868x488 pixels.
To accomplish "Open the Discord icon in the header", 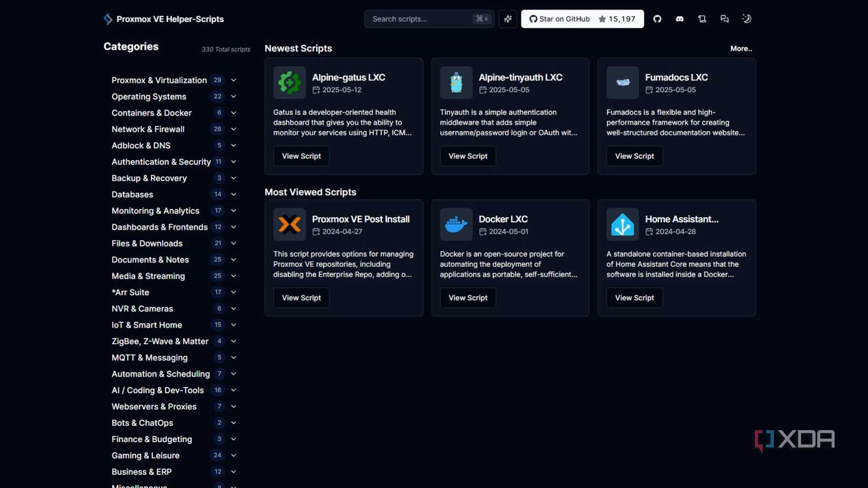I will [x=680, y=18].
